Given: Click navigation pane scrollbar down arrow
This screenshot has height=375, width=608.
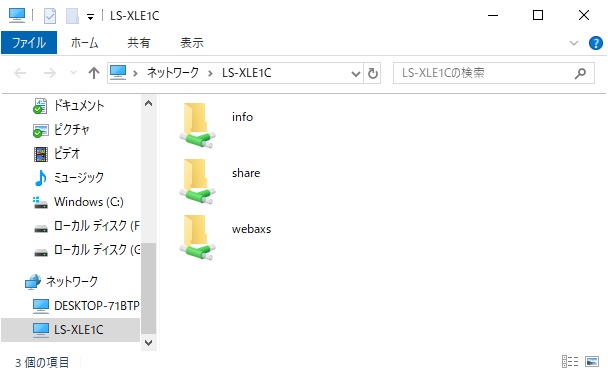Looking at the screenshot, I should (x=149, y=342).
